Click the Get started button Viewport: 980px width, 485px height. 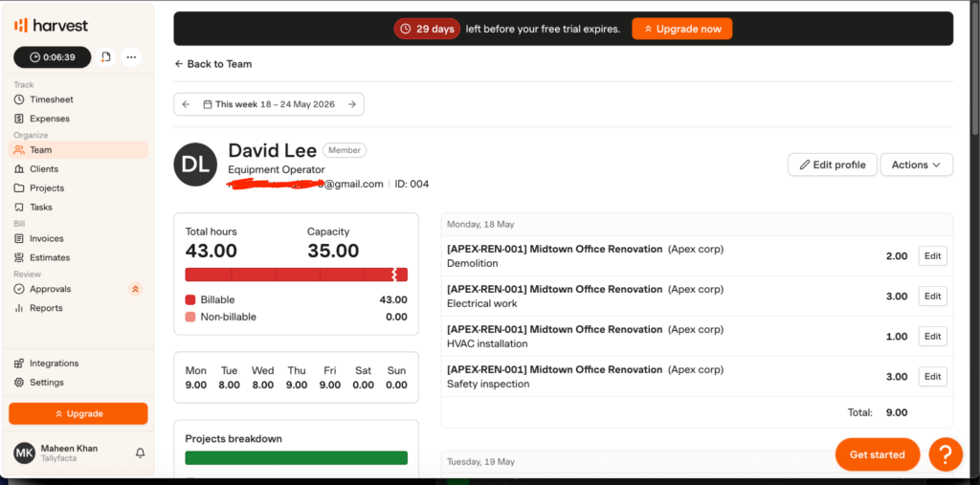[877, 454]
